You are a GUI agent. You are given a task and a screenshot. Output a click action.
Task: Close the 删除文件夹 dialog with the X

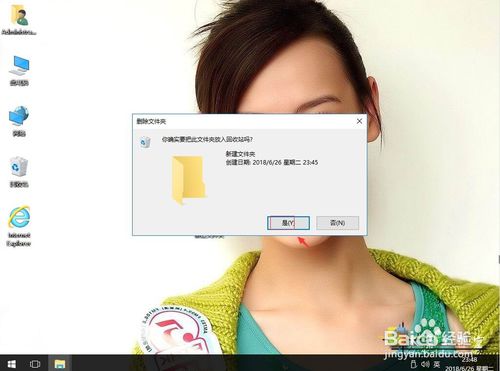click(x=359, y=121)
